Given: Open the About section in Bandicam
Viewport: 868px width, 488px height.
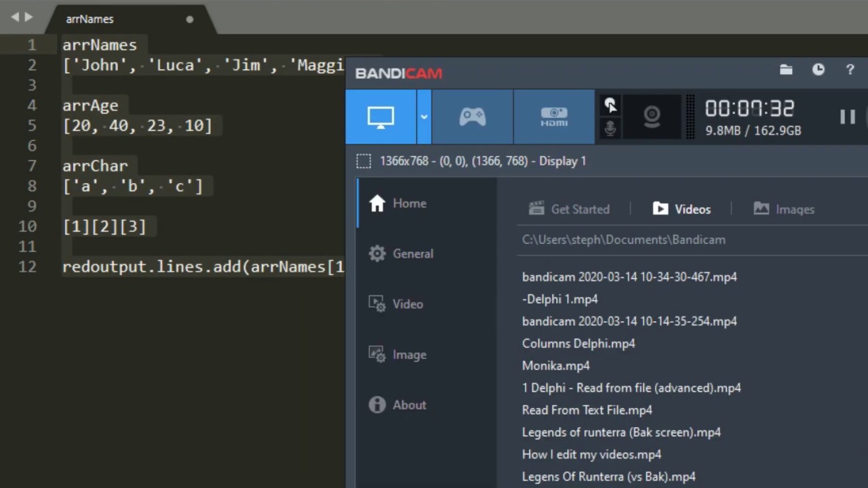Looking at the screenshot, I should point(427,405).
